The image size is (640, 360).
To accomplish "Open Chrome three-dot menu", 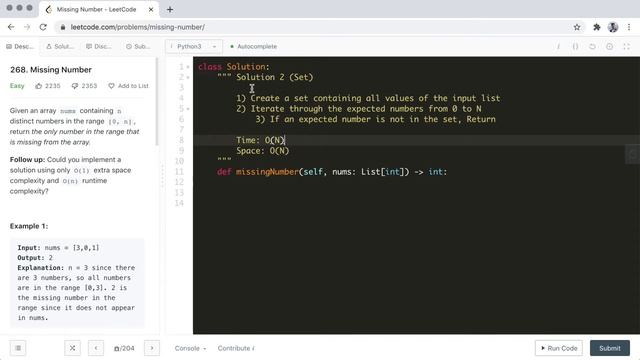I will point(629,27).
